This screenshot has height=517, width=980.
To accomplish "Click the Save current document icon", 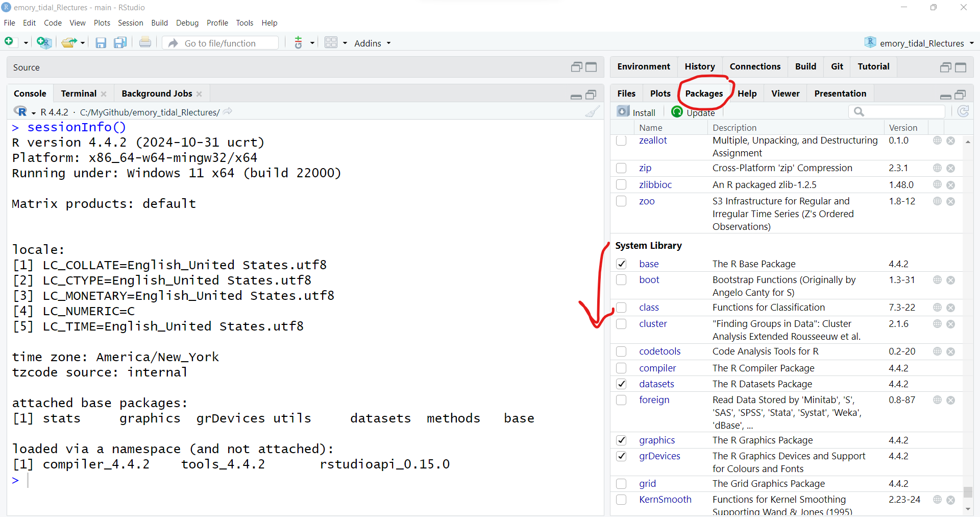I will click(101, 43).
